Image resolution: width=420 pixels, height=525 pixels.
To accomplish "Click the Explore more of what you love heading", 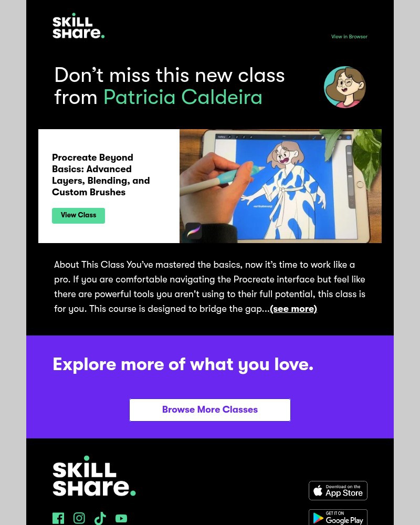I will [183, 364].
